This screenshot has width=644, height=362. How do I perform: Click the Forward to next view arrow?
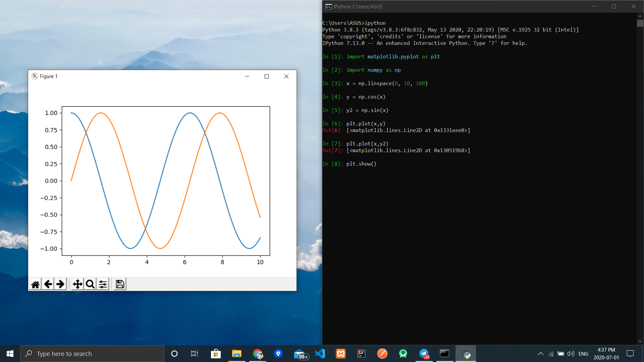point(60,284)
